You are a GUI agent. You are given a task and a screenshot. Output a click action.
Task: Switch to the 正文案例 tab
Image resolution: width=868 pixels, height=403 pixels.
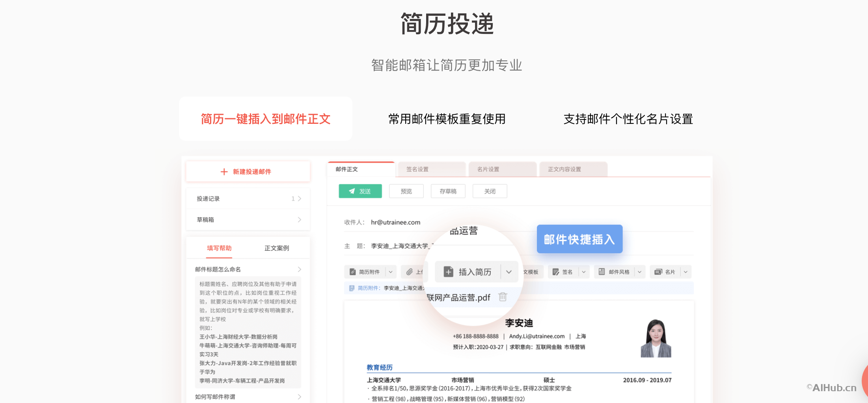point(276,248)
